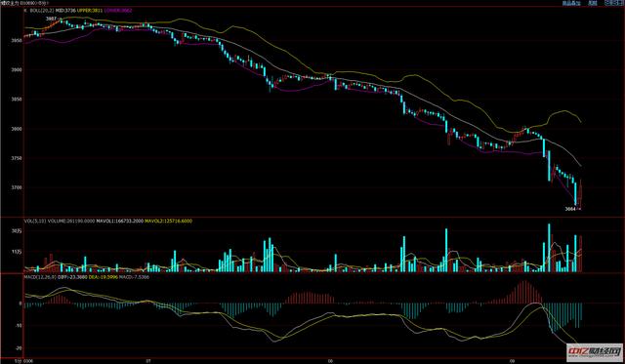Select the 09 month marker on time axis
Viewport: 625px width, 364px height.
pyautogui.click(x=512, y=361)
